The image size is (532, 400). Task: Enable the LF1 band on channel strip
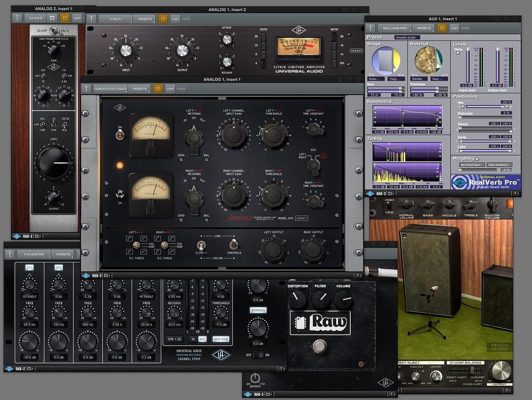(29, 267)
